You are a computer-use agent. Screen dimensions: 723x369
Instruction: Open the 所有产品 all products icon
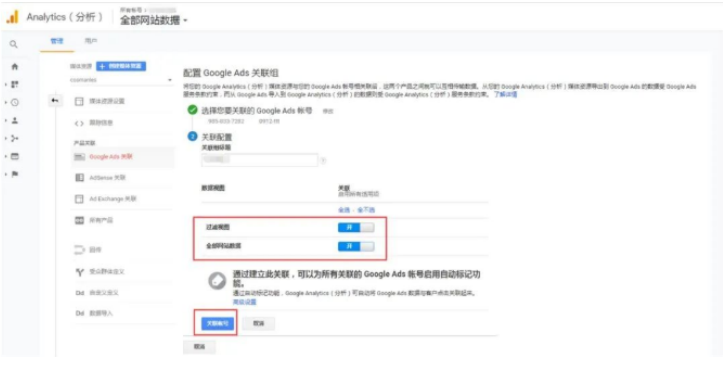tap(79, 220)
